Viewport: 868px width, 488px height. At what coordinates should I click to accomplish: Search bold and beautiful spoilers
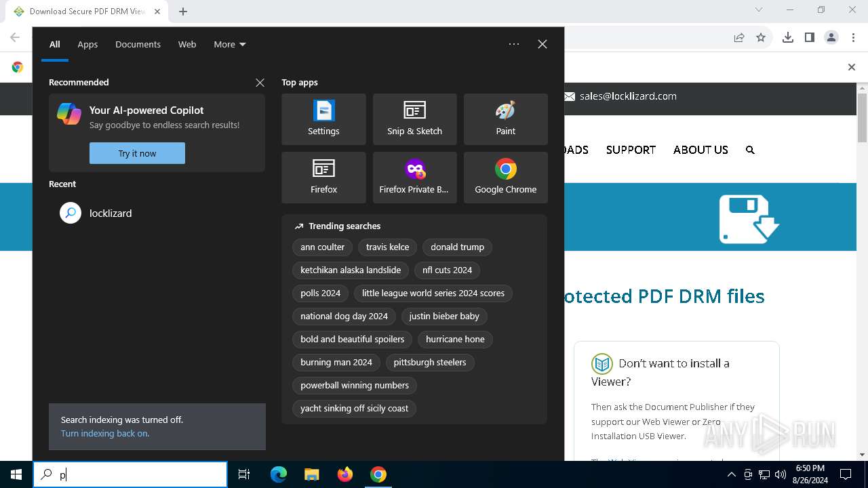coord(352,340)
